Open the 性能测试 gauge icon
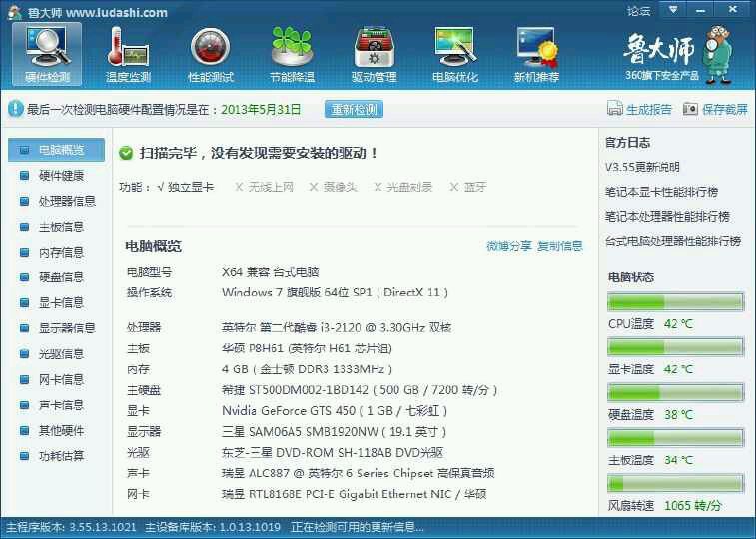This screenshot has width=756, height=539. (x=210, y=54)
